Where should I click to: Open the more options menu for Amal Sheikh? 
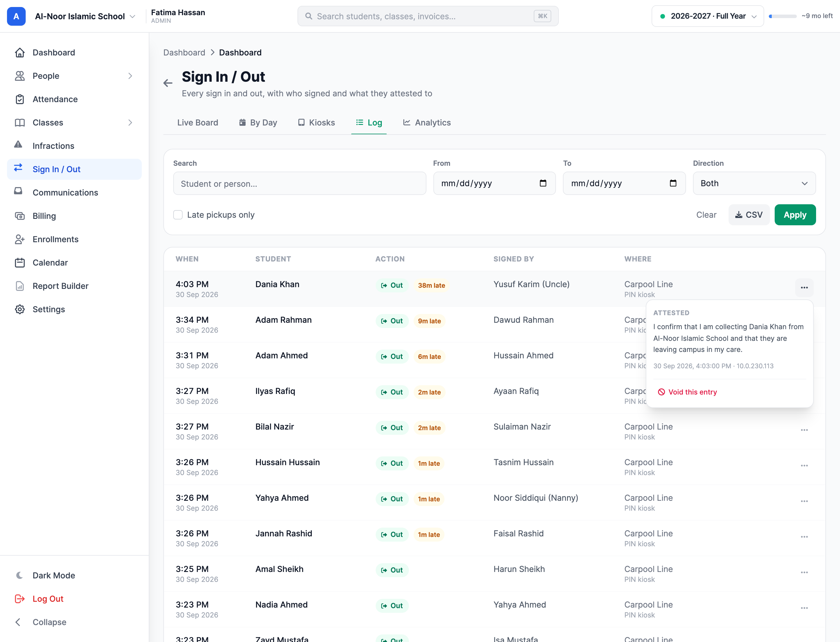pyautogui.click(x=804, y=573)
